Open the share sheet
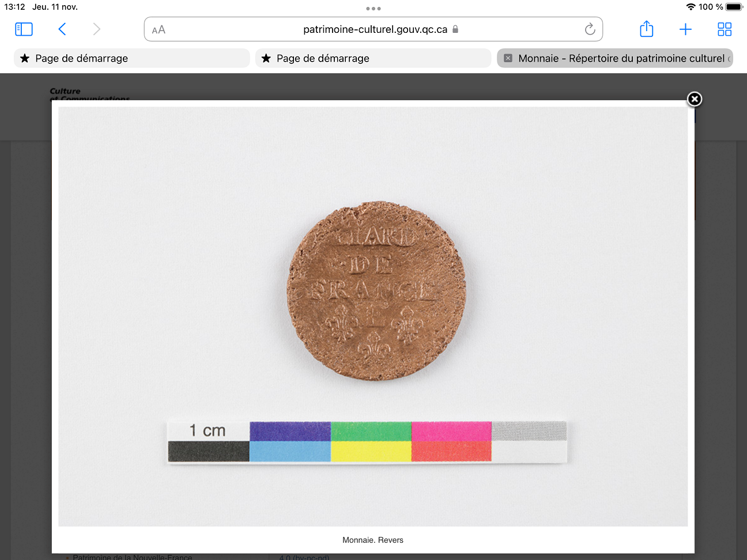 click(647, 29)
